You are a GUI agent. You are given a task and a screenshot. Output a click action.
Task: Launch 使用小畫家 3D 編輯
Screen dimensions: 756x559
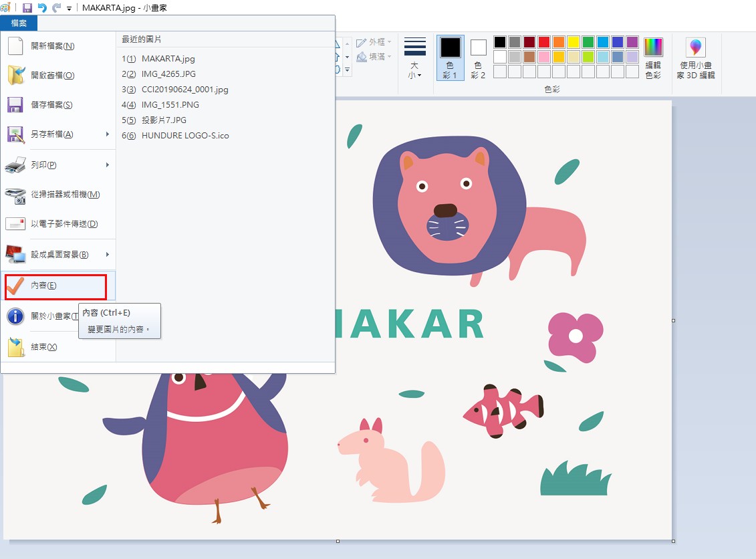[x=696, y=59]
